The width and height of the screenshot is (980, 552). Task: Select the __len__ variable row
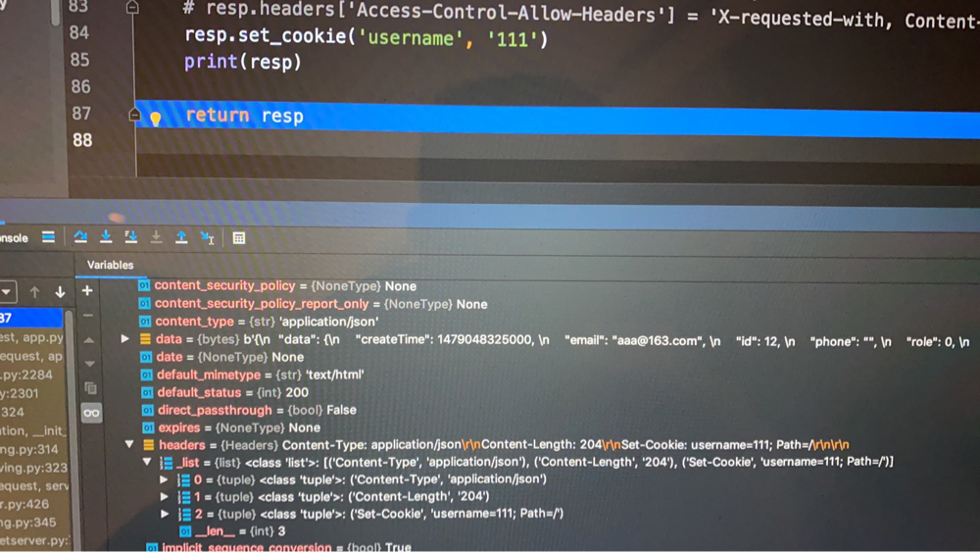232,531
